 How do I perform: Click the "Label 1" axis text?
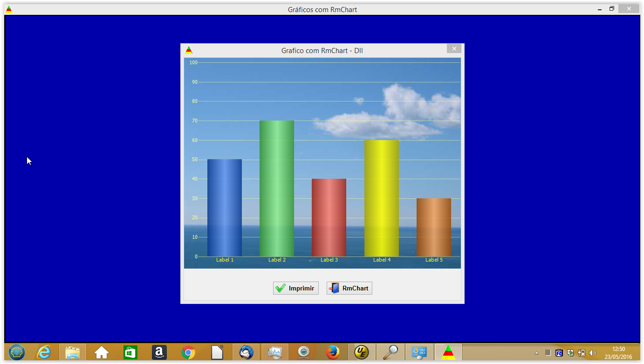pos(225,260)
